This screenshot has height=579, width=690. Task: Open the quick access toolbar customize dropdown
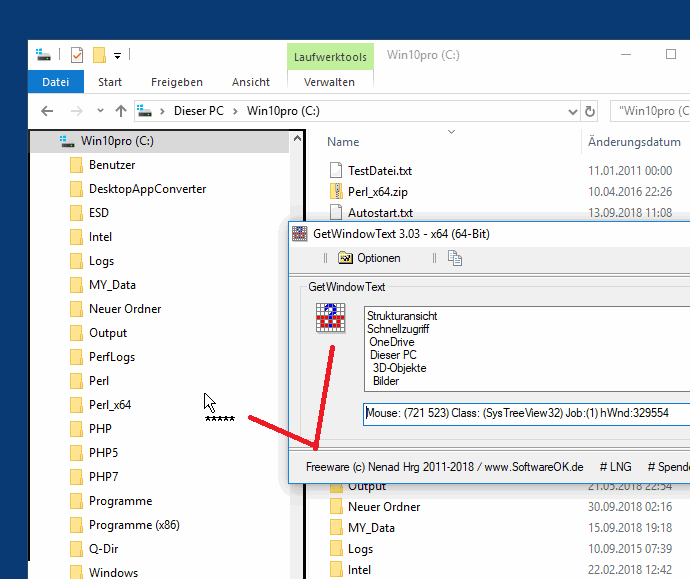coord(117,55)
